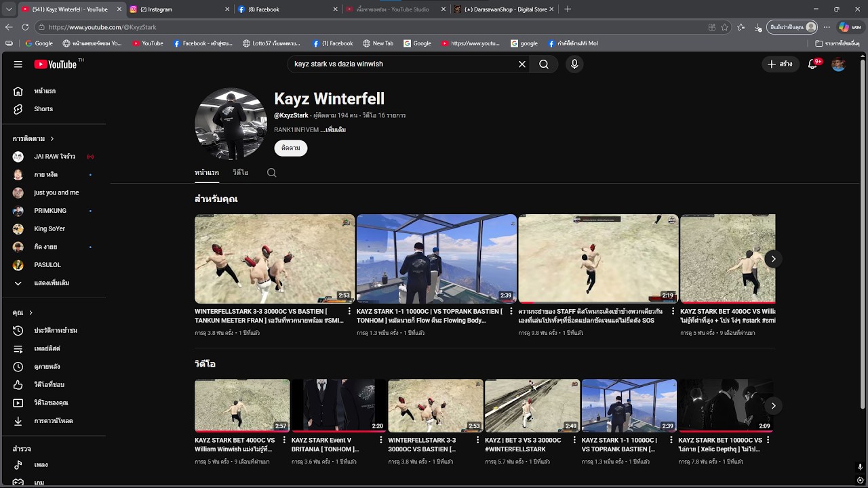Viewport: 868px width, 488px height.
Task: Open the notifications bell
Action: 812,64
